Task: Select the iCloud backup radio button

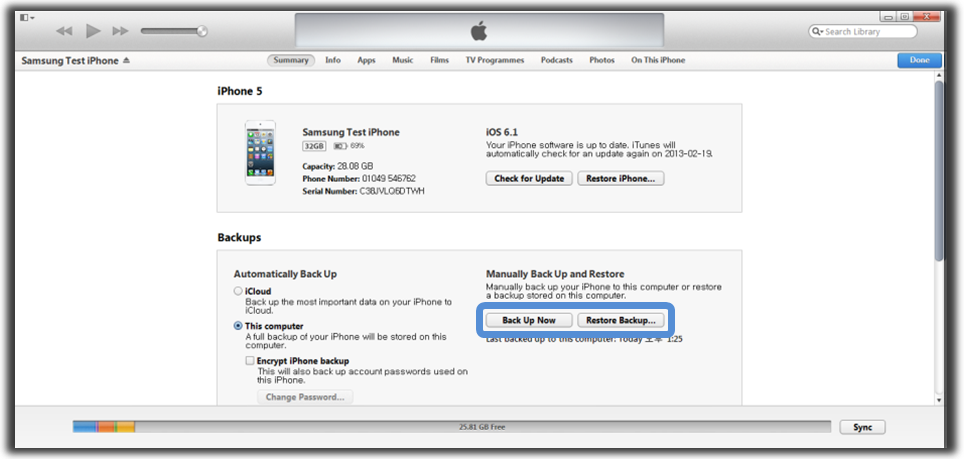Action: pos(238,291)
